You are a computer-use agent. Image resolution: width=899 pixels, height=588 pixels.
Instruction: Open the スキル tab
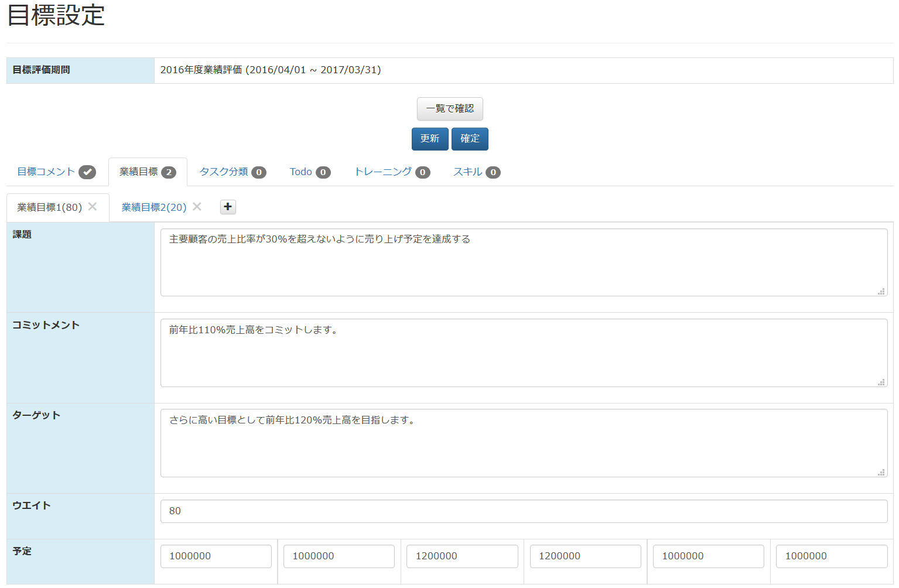(477, 172)
